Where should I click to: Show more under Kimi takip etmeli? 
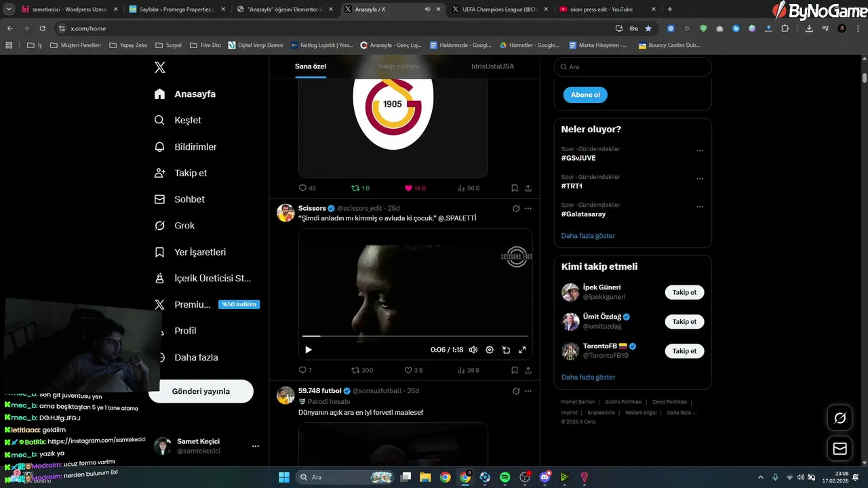(x=588, y=377)
